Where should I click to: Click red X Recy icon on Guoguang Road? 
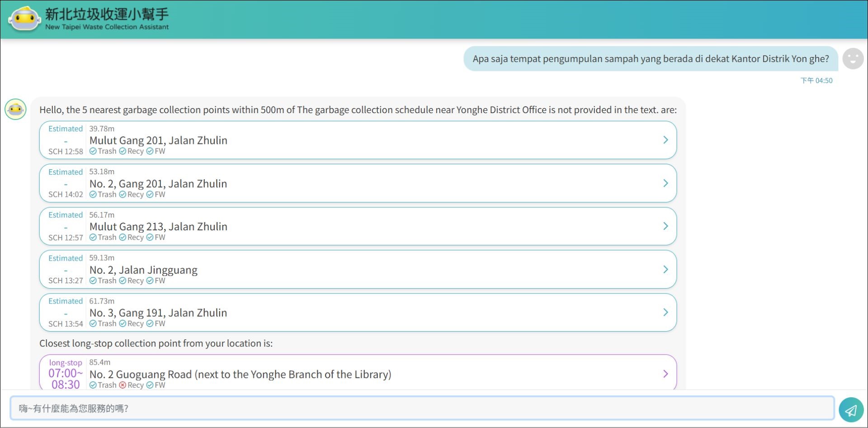(123, 385)
